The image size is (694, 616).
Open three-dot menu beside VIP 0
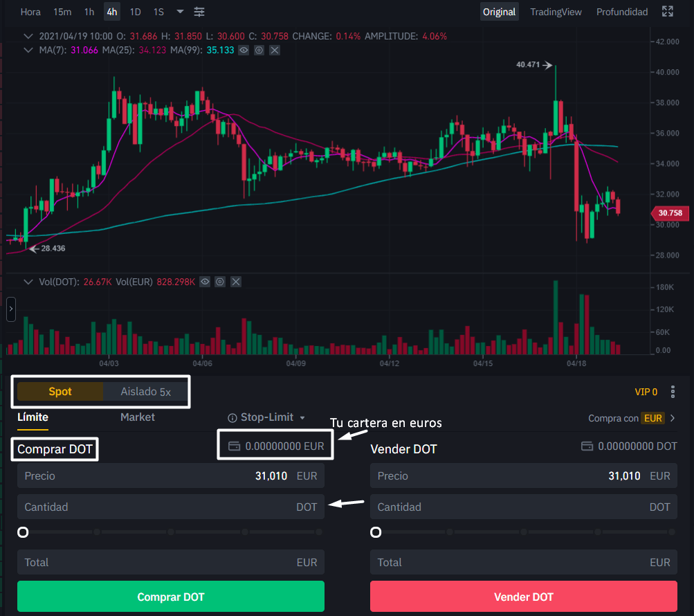pyautogui.click(x=673, y=392)
